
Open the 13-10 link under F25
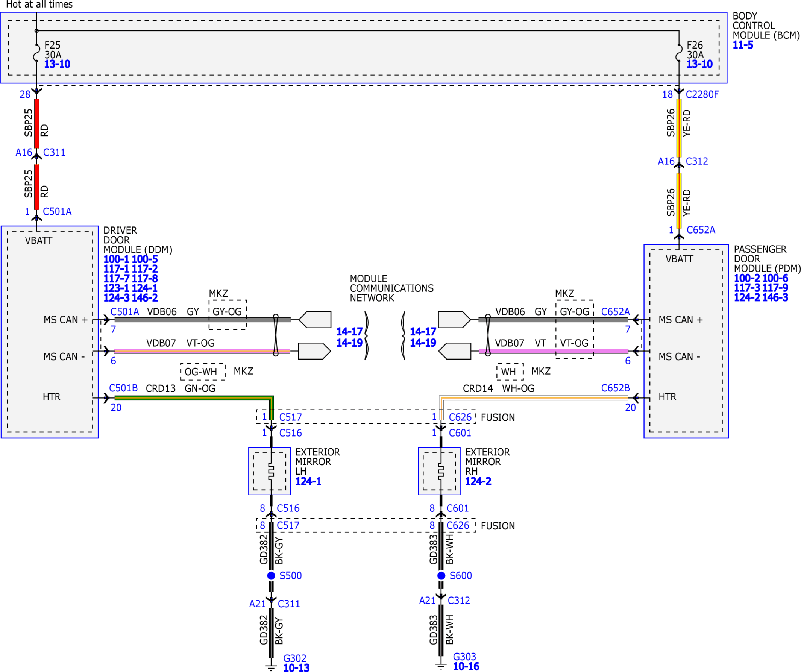coord(57,64)
